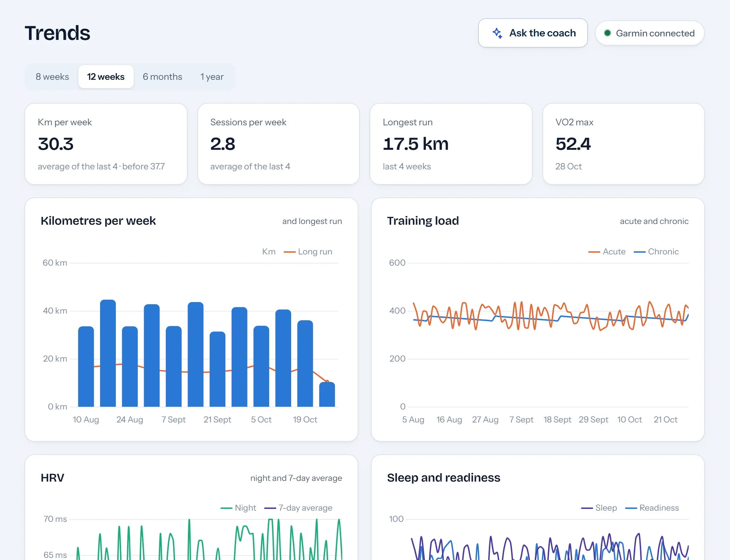Click the sparkle icon in Ask the coach

click(497, 33)
